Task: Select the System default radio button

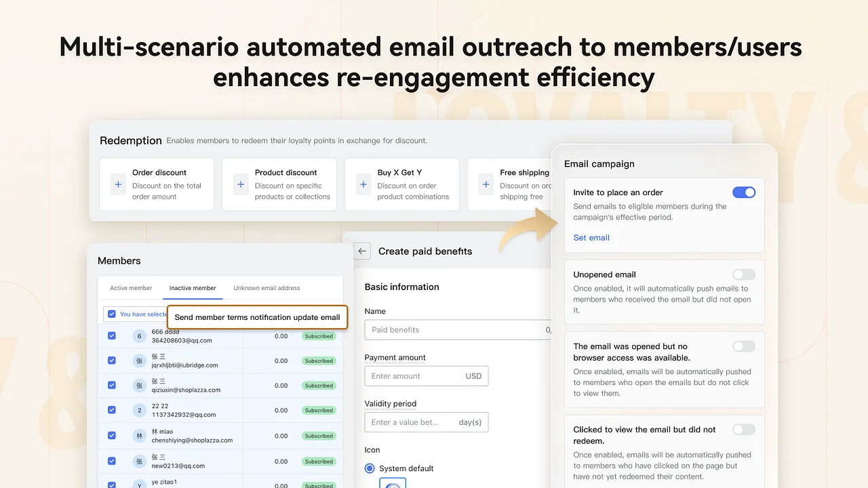Action: point(370,468)
